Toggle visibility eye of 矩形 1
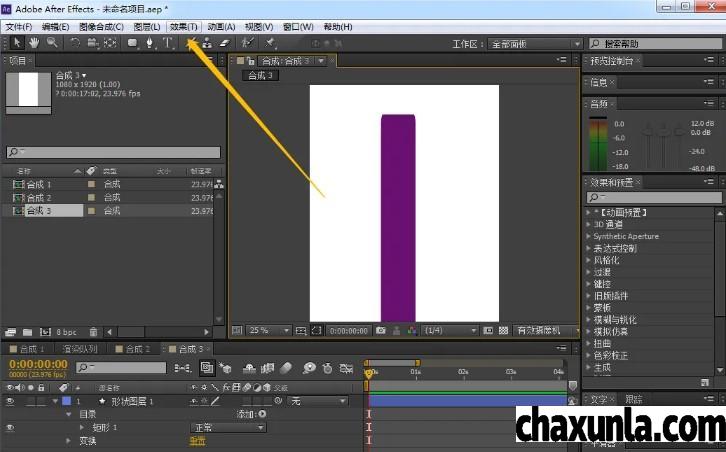Viewport: 726px width, 452px height. pyautogui.click(x=10, y=428)
